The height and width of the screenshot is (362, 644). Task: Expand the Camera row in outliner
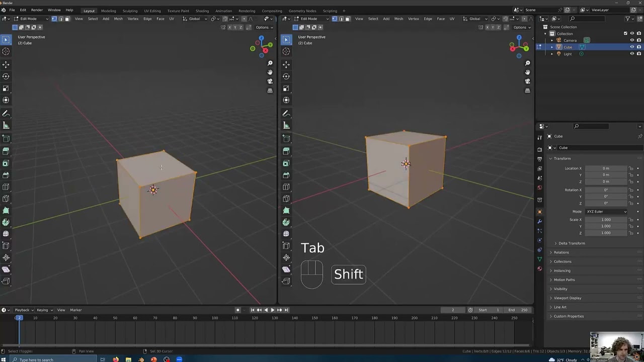pyautogui.click(x=552, y=40)
